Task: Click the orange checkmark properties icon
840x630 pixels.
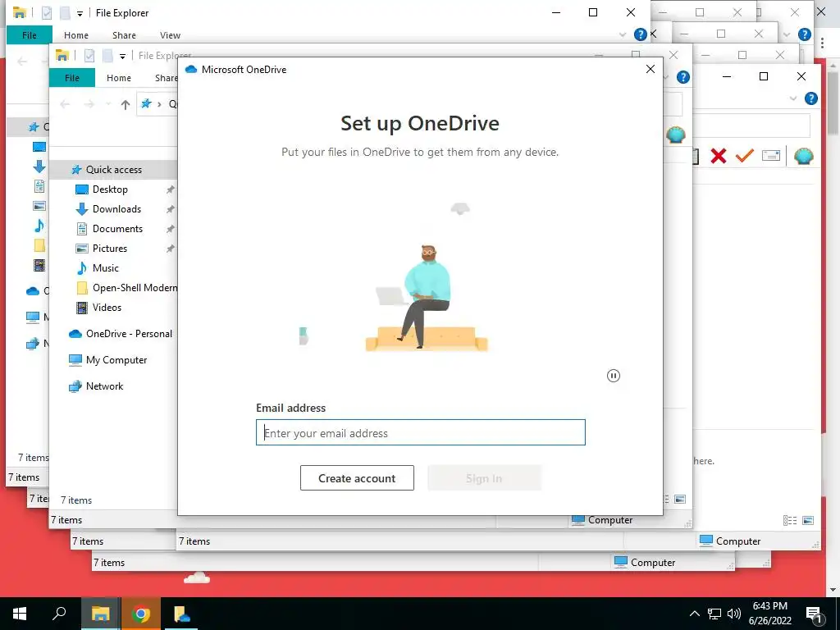Action: 744,156
